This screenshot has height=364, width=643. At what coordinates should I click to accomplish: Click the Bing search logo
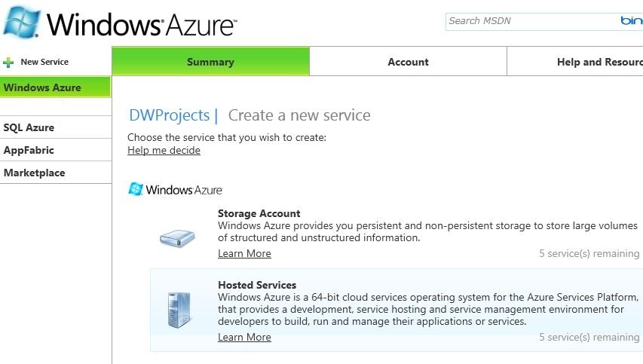pyautogui.click(x=632, y=20)
